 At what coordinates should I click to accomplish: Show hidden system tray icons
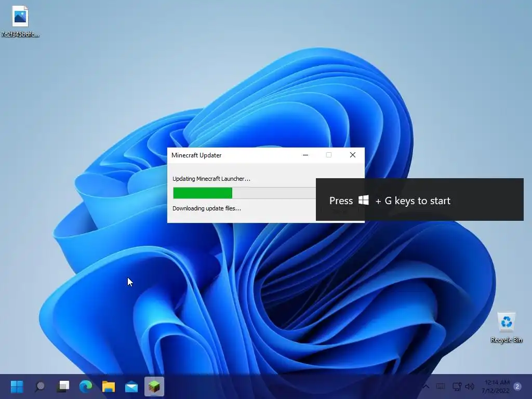[x=425, y=387]
